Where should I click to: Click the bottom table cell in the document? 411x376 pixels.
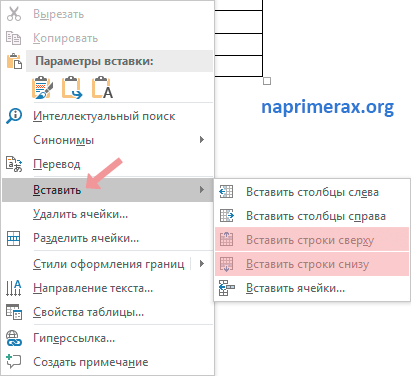(x=238, y=66)
